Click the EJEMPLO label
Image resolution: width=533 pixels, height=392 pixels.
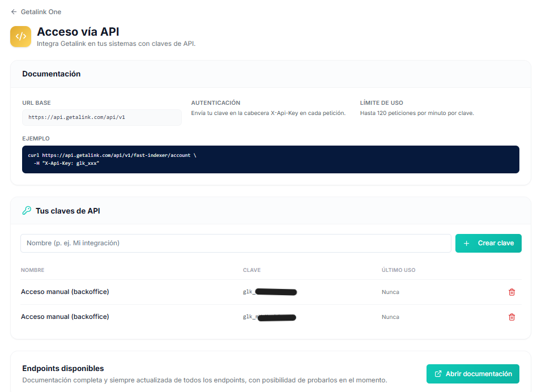[36, 138]
